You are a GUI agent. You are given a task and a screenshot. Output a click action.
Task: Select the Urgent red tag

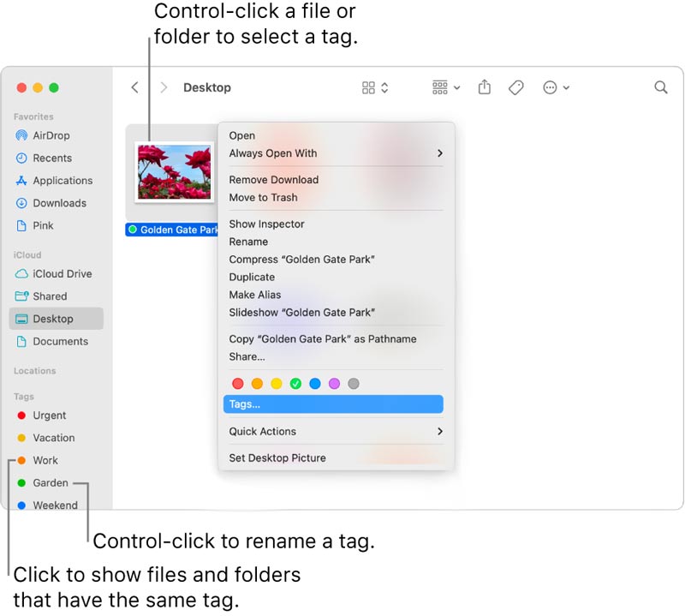21,416
